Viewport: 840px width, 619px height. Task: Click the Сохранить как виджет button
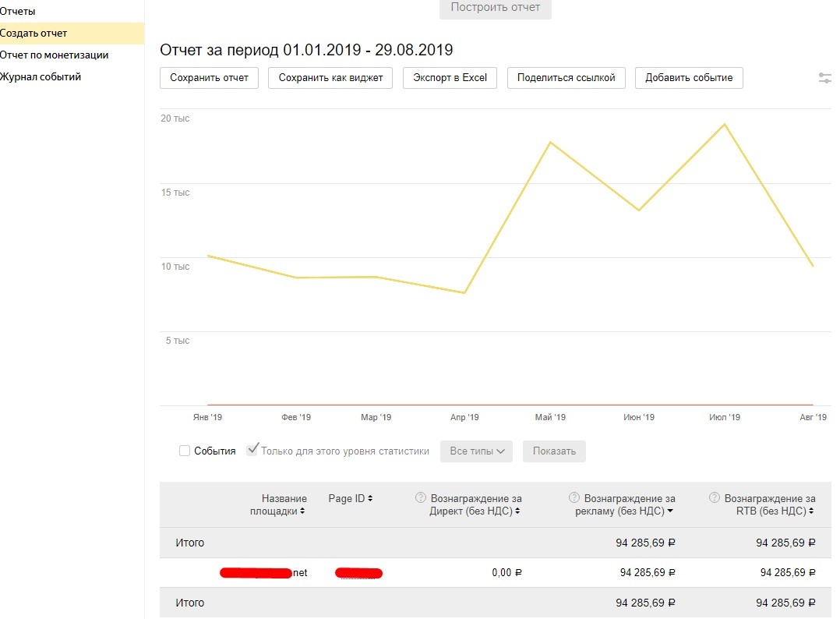(x=330, y=78)
